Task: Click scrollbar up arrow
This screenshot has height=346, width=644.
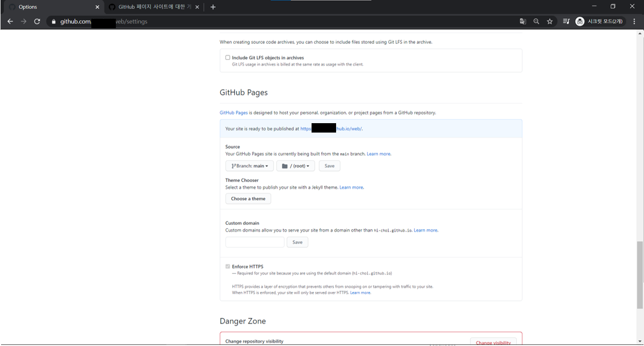Action: pyautogui.click(x=640, y=33)
